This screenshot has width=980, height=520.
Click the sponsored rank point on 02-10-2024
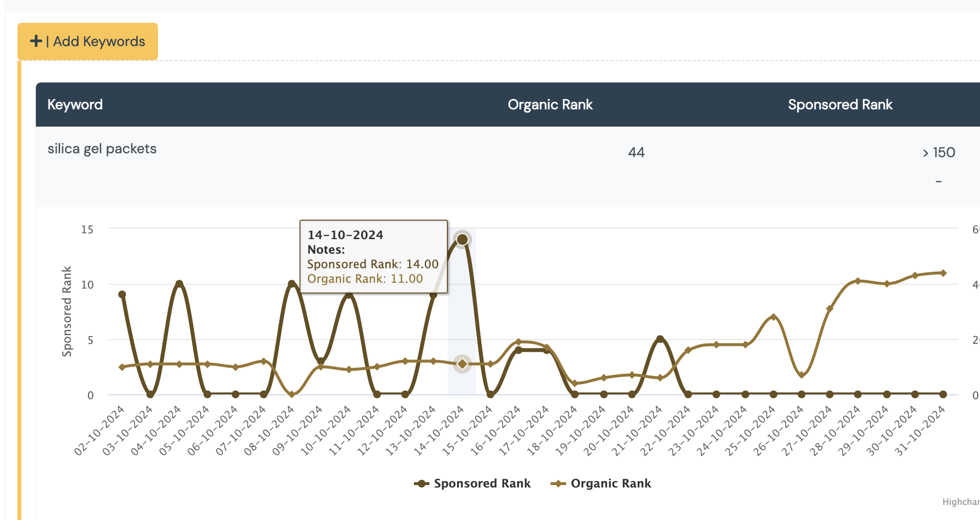point(122,294)
